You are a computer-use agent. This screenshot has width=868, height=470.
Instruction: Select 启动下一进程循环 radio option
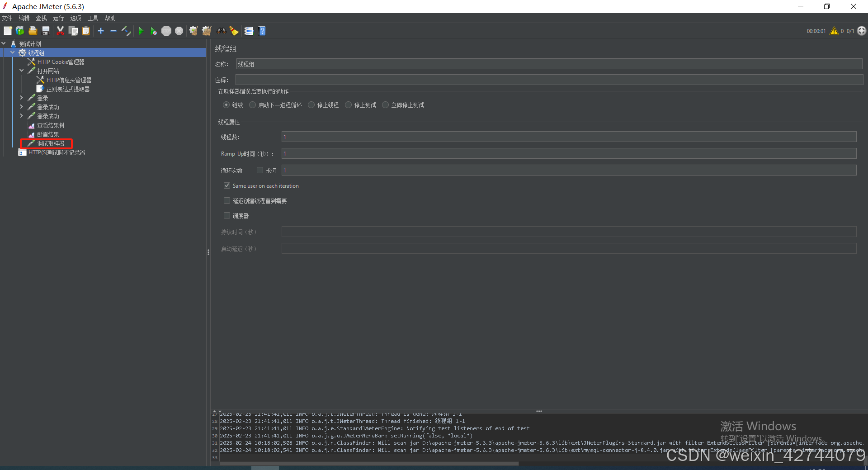252,105
